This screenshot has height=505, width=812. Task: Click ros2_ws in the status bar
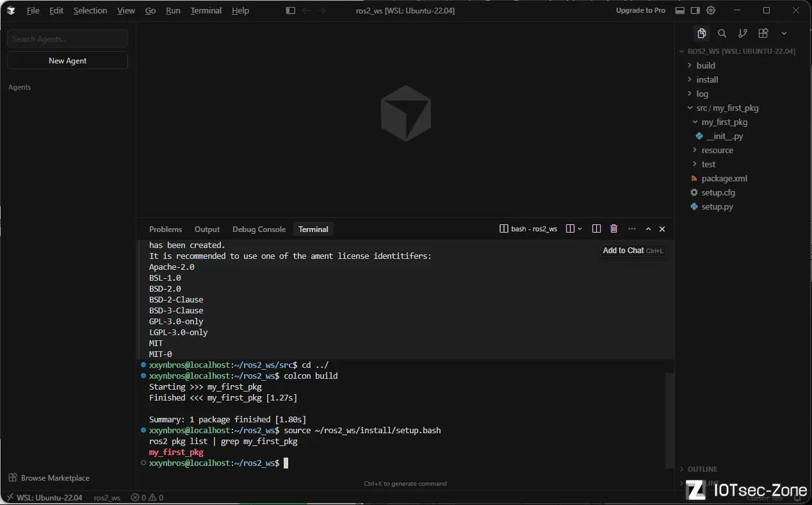tap(107, 498)
